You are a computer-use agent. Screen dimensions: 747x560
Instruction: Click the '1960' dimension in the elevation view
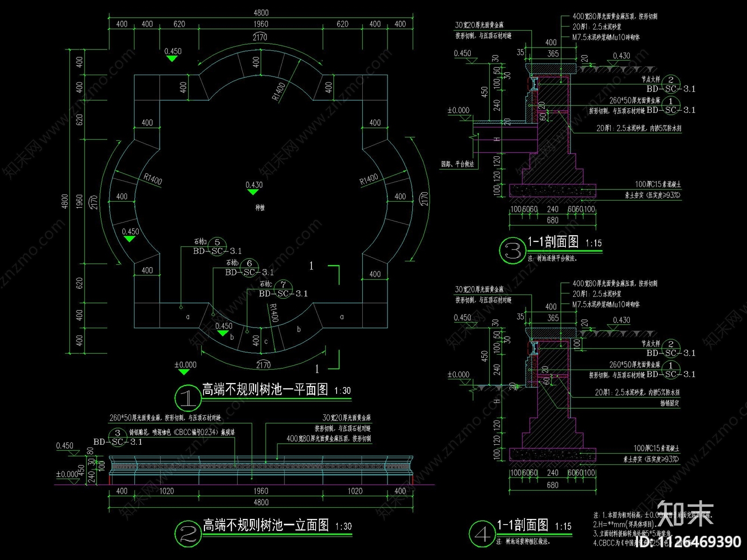click(x=261, y=491)
